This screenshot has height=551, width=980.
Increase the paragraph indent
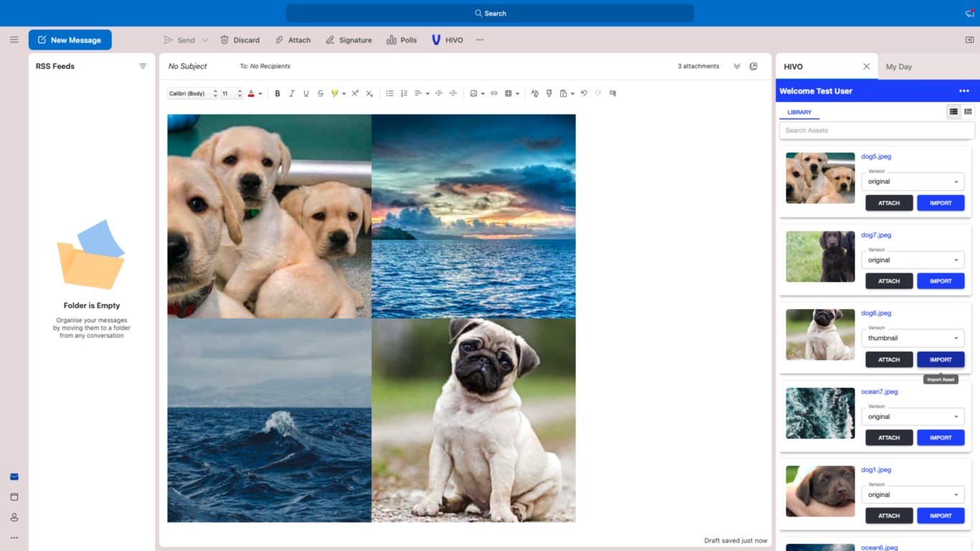pos(453,93)
